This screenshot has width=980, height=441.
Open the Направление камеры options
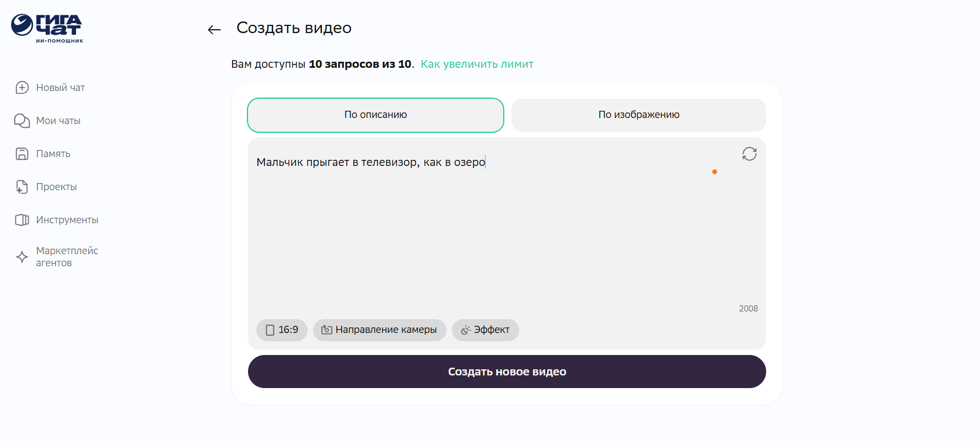379,330
